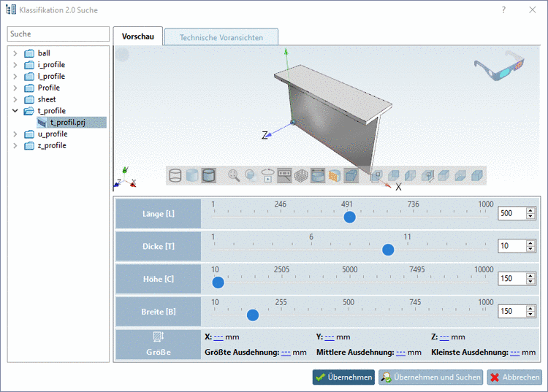Start the rotate animation icon

(267, 175)
